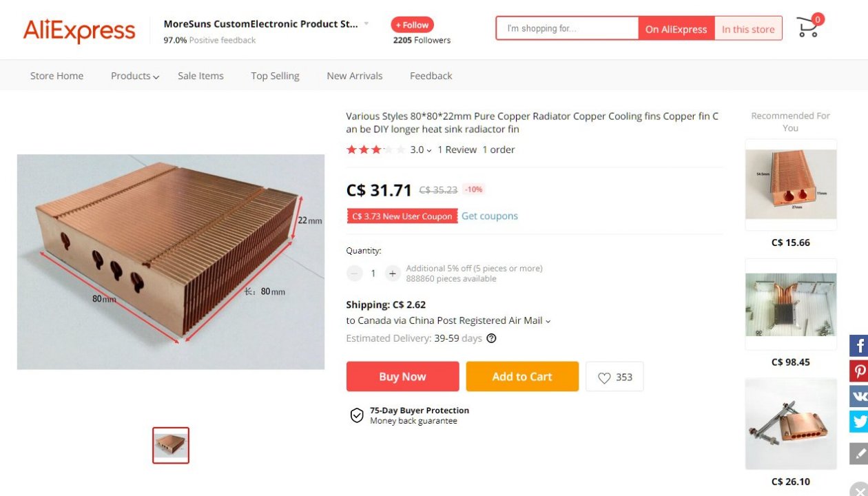Type in the 'I'm shopping for' field
This screenshot has width=868, height=496.
click(567, 29)
